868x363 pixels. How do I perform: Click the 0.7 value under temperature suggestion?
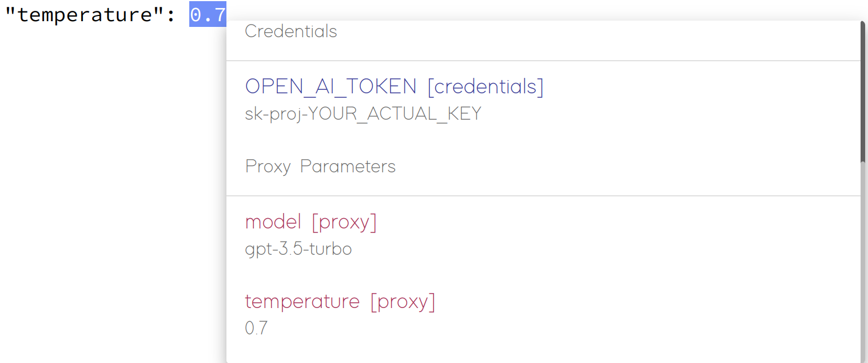click(x=256, y=328)
